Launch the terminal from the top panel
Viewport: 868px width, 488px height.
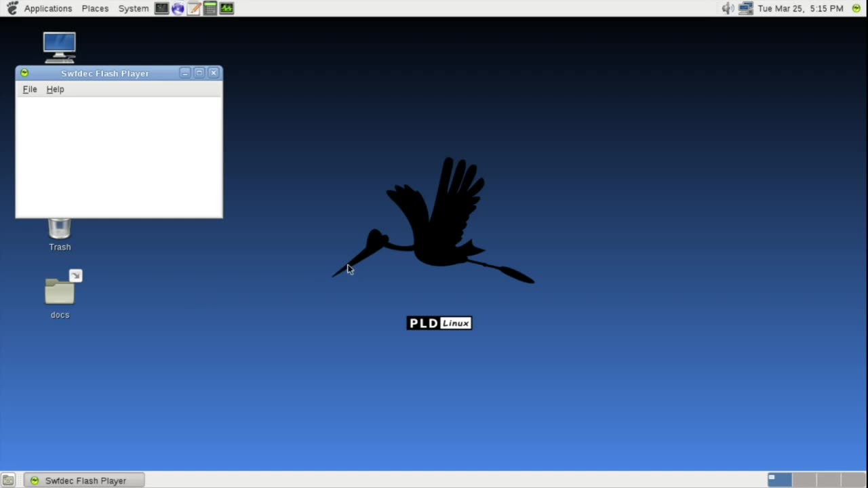coord(161,8)
